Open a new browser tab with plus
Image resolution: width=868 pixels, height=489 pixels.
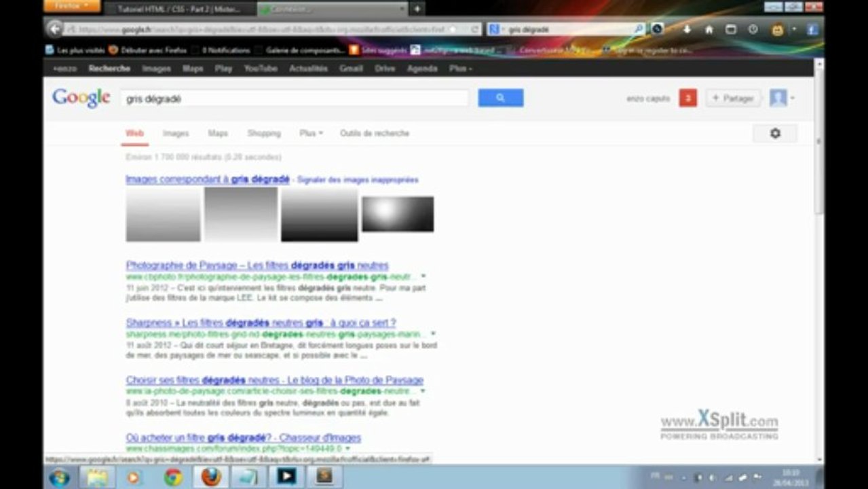pos(417,9)
